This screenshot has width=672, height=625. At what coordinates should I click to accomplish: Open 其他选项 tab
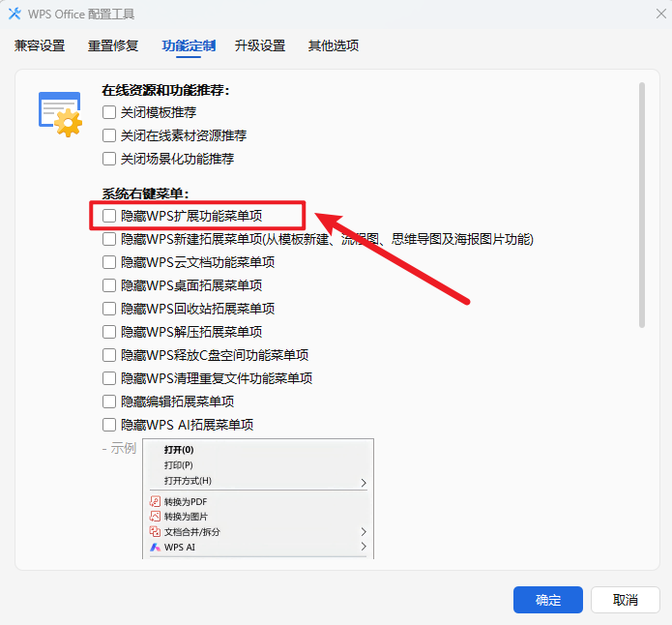[334, 45]
